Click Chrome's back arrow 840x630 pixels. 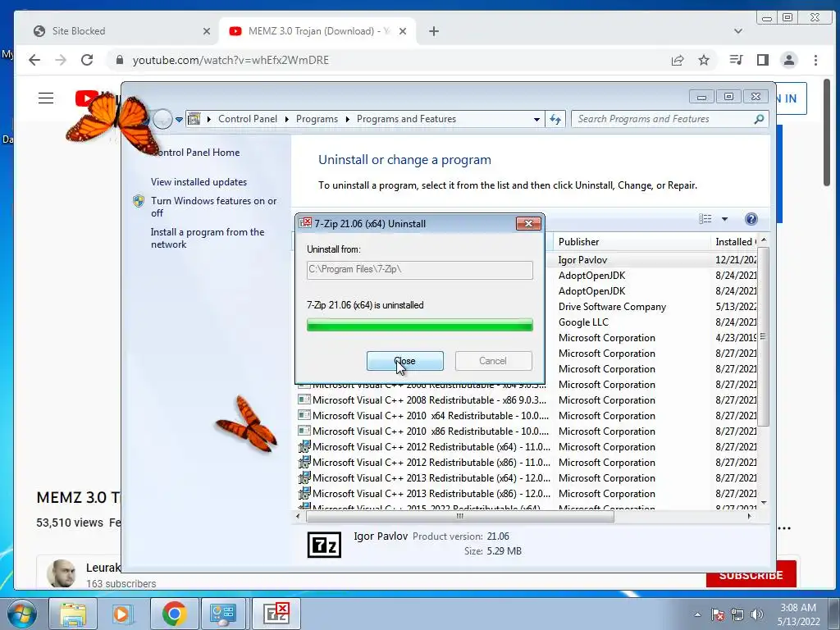point(34,60)
